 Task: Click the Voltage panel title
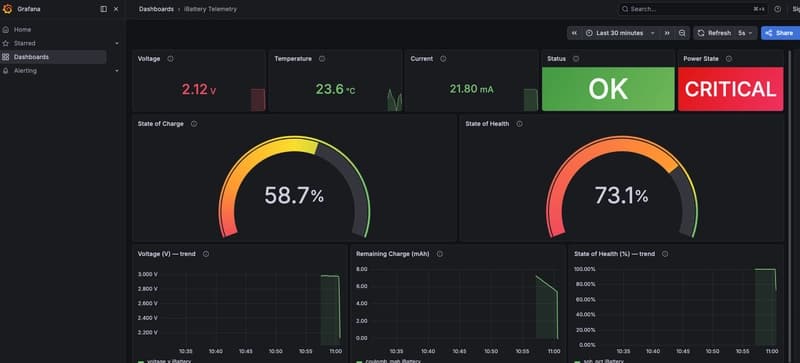point(149,59)
